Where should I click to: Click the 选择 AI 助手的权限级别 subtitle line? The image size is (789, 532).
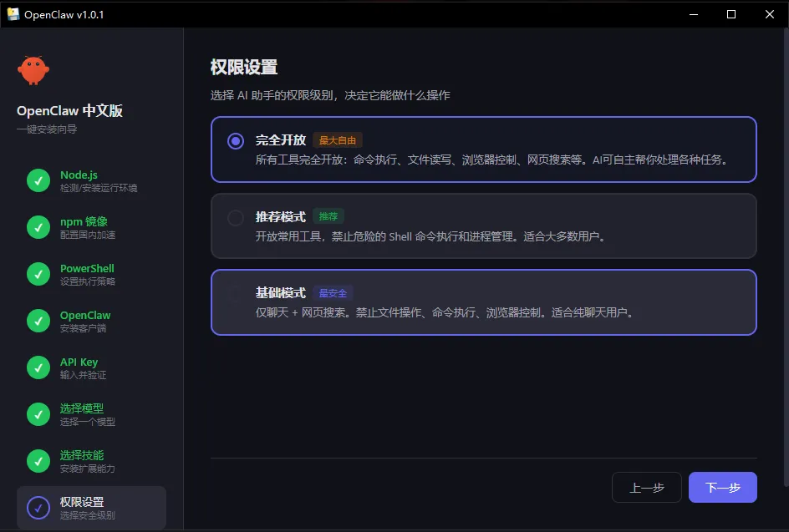330,95
